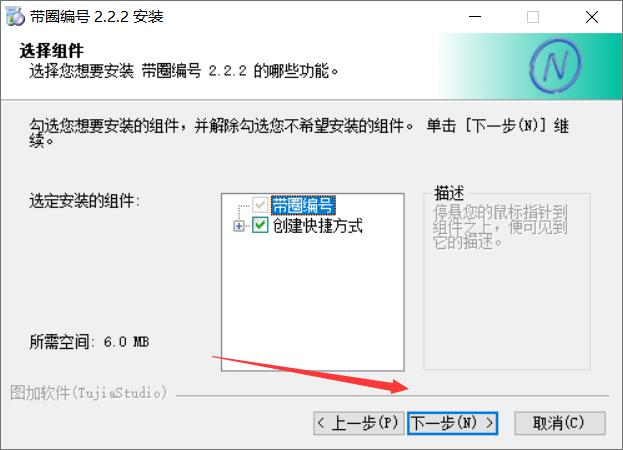The height and width of the screenshot is (450, 623).
Task: Select the 创建快捷方式 component label
Action: pyautogui.click(x=317, y=226)
